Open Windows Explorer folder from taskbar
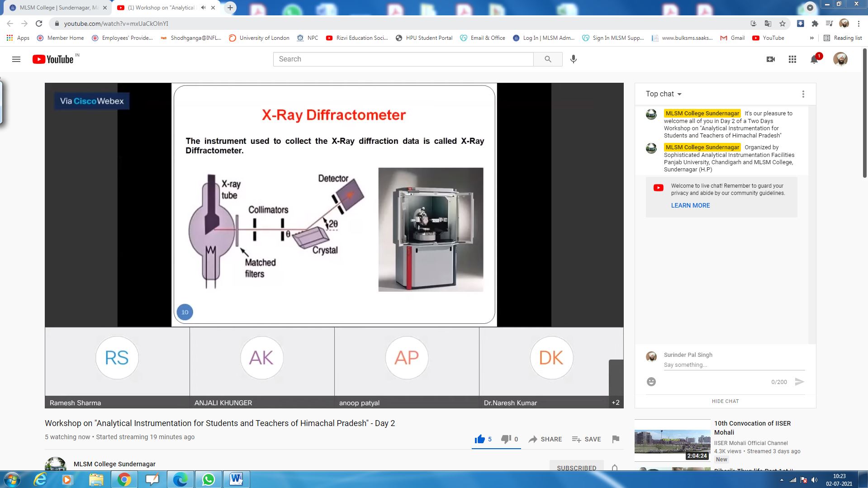 tap(96, 479)
